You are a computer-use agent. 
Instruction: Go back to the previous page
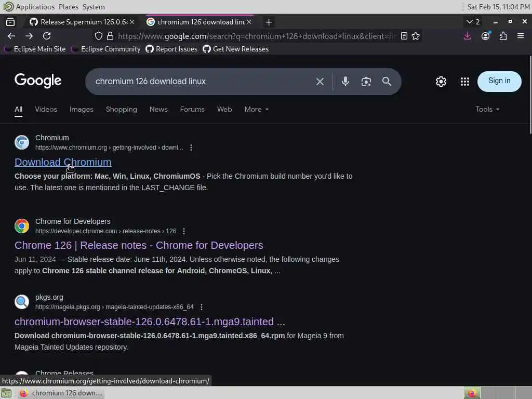coord(11,36)
